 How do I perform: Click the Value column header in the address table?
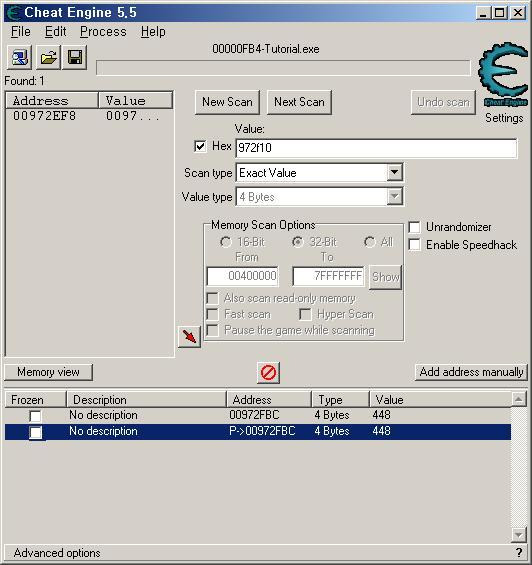(x=440, y=400)
